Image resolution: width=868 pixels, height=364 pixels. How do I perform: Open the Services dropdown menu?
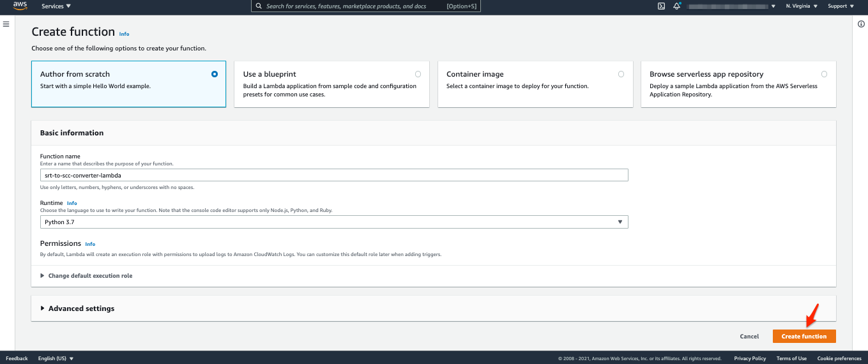pos(56,6)
